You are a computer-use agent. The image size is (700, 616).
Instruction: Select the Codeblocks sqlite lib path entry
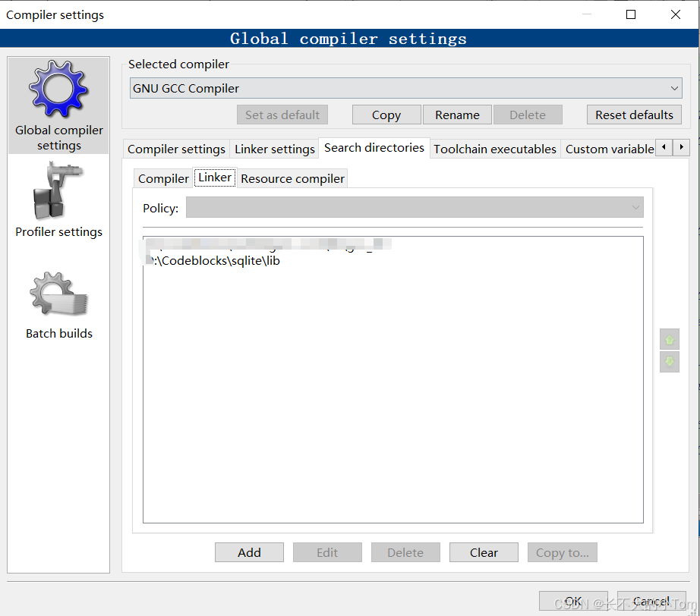click(x=213, y=259)
